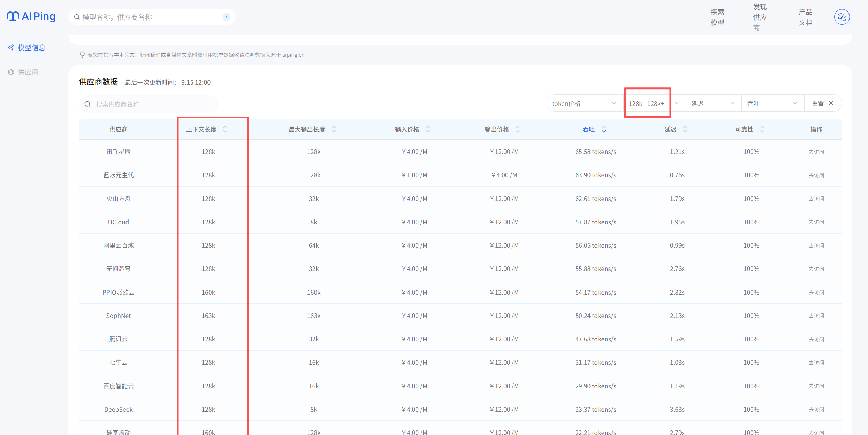This screenshot has width=868, height=435.
Task: Click the 百度智能云 supplier name
Action: (x=119, y=386)
